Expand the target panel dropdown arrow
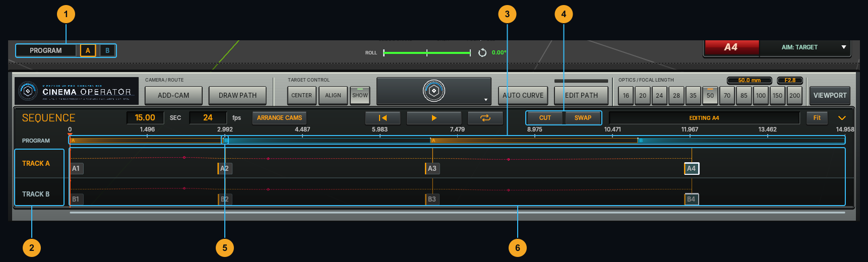 point(486,100)
